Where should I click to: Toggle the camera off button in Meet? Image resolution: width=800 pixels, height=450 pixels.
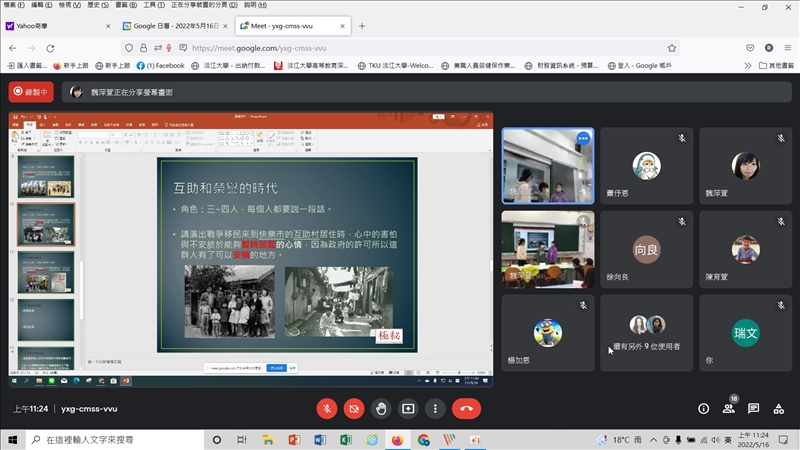point(353,408)
